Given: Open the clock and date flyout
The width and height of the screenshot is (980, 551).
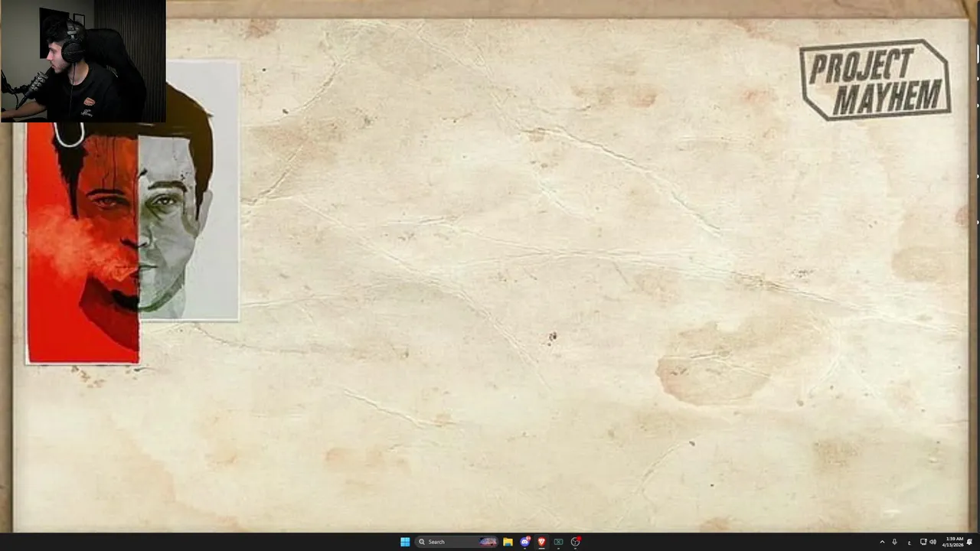Looking at the screenshot, I should point(954,542).
